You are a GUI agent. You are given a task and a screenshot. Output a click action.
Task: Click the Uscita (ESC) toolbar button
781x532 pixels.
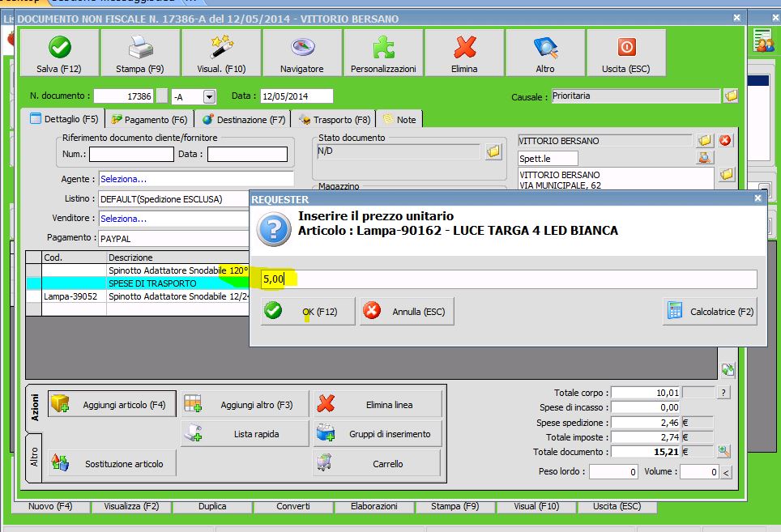click(x=626, y=53)
